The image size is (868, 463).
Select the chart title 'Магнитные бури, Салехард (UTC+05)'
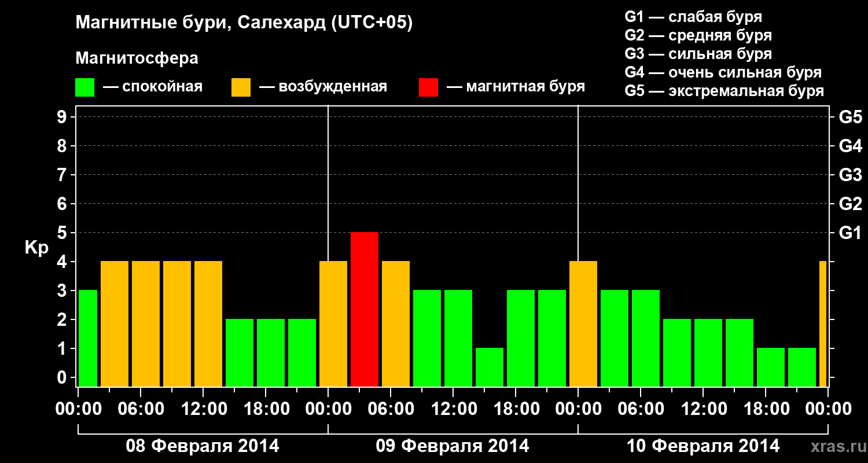pyautogui.click(x=244, y=24)
